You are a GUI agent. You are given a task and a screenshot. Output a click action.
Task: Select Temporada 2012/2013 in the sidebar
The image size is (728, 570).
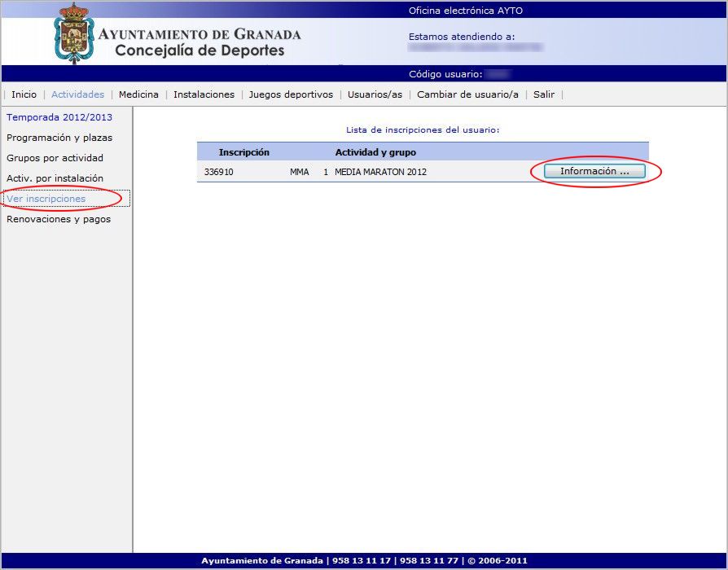59,117
